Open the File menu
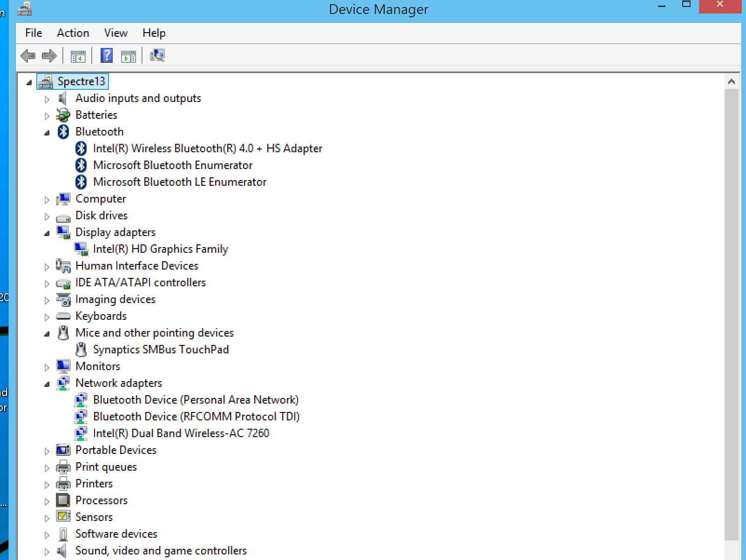This screenshot has height=560, width=746. click(34, 33)
